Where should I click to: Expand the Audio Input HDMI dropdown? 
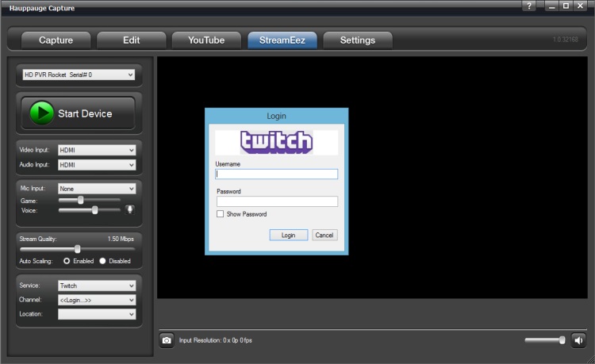97,165
